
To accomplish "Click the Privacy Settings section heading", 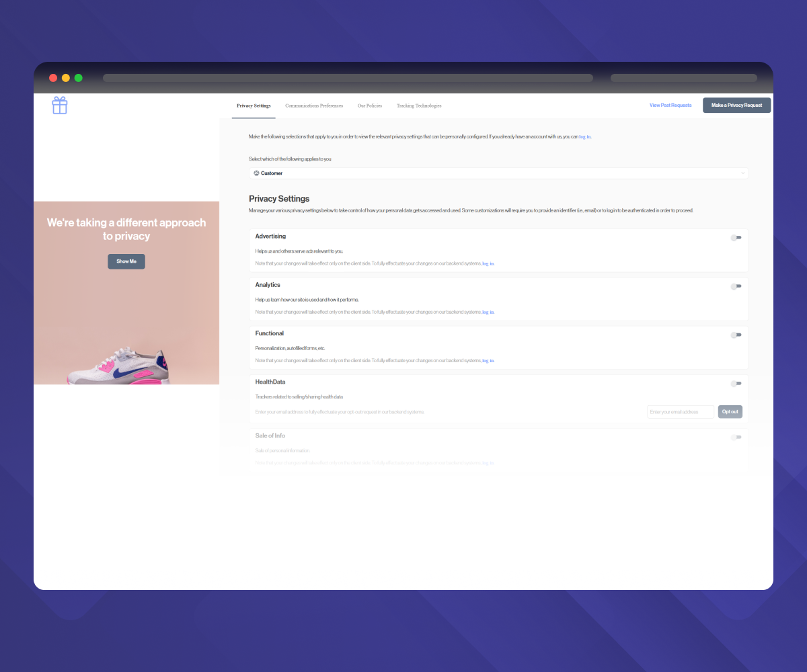I will (279, 199).
